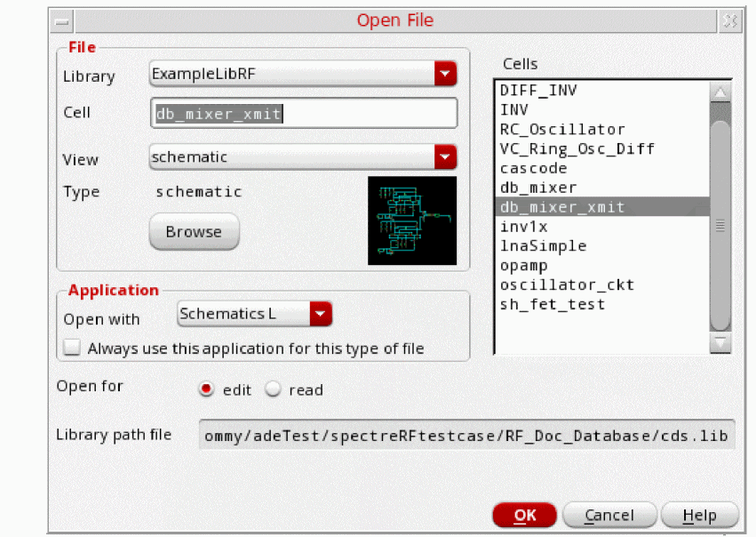Select opamp cell from list
756x537 pixels.
pos(523,266)
